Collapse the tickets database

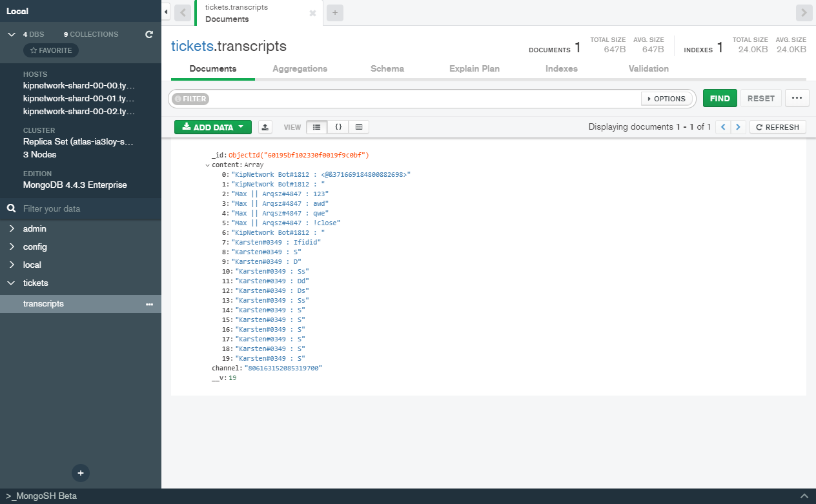tap(12, 283)
